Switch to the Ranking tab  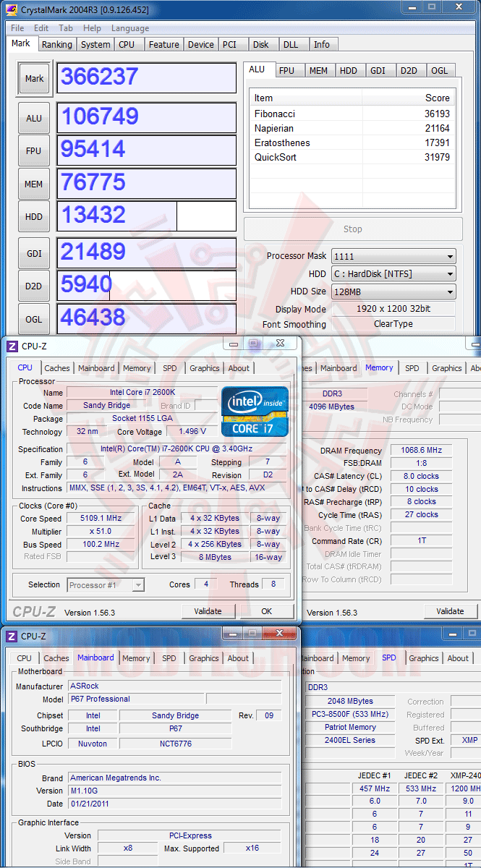(56, 44)
